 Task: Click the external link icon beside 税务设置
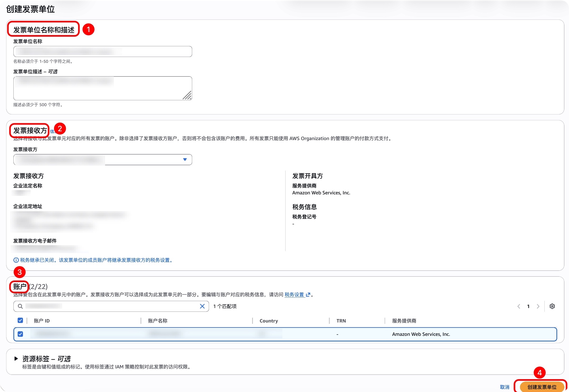click(308, 295)
